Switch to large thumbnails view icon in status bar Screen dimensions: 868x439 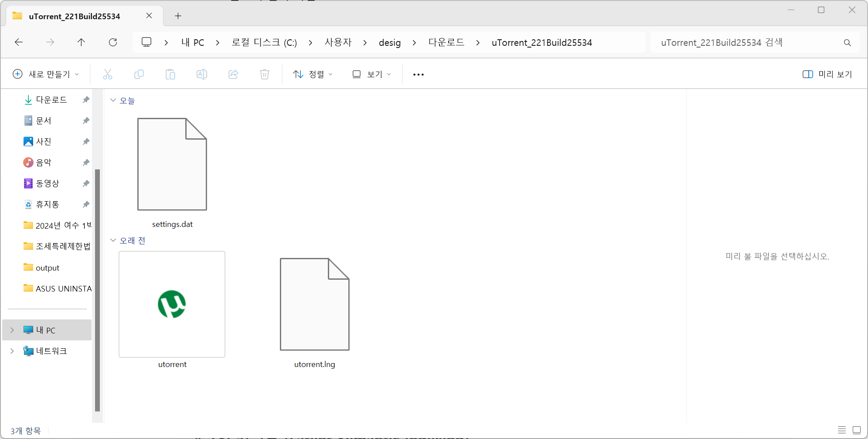click(857, 430)
